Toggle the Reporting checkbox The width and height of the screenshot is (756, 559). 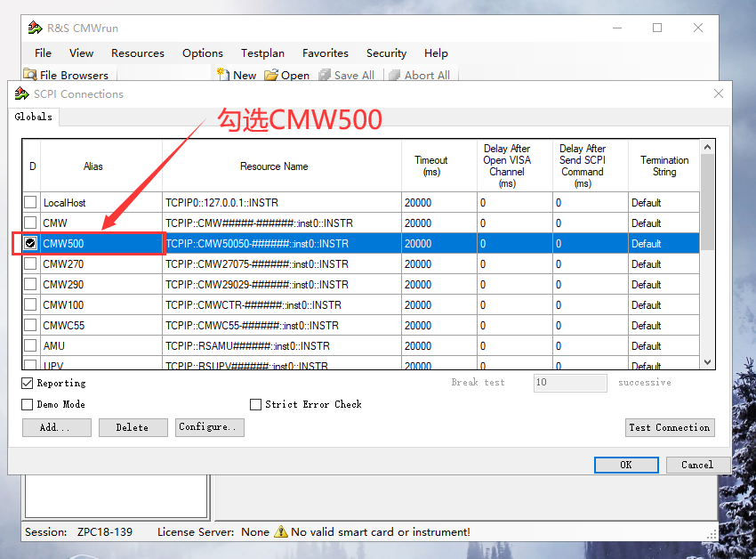pos(28,384)
